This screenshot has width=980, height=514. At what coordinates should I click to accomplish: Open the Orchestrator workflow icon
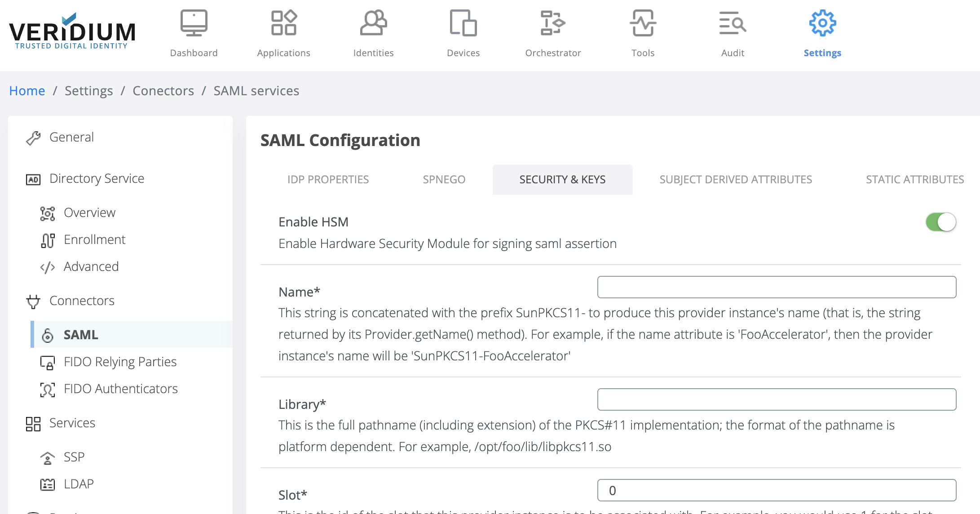[x=553, y=23]
